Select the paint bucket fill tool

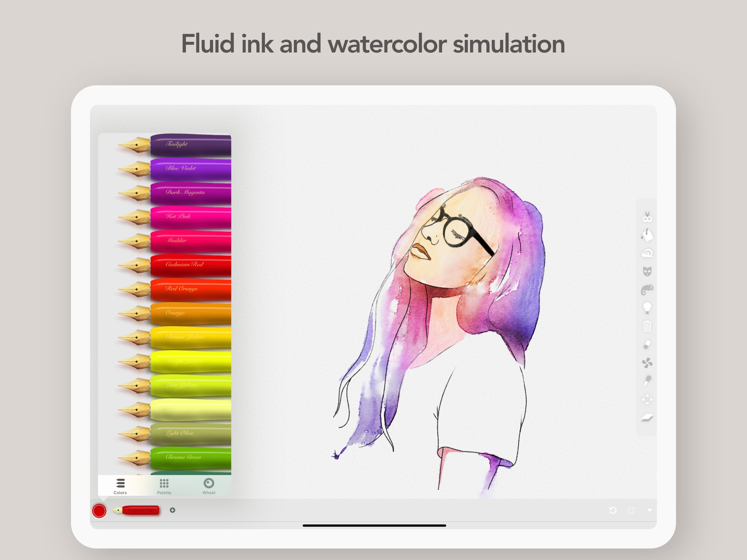647,235
